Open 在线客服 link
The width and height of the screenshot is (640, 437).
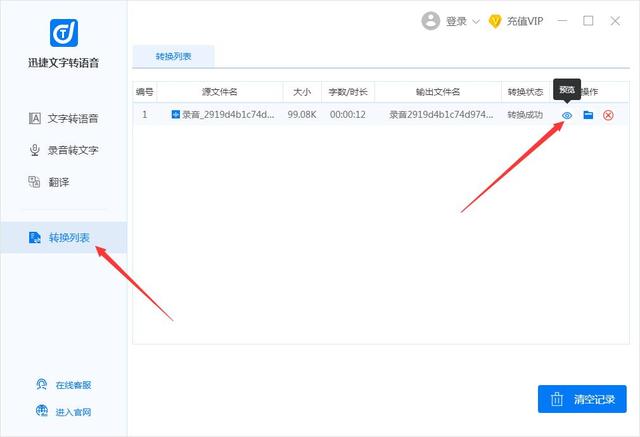point(73,385)
